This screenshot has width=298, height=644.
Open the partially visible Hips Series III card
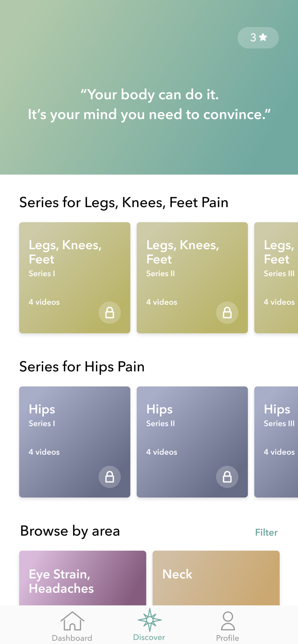pyautogui.click(x=276, y=442)
